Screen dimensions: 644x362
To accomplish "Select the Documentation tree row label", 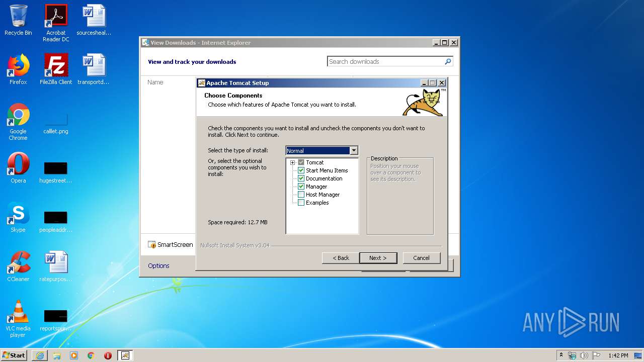I will [x=324, y=178].
